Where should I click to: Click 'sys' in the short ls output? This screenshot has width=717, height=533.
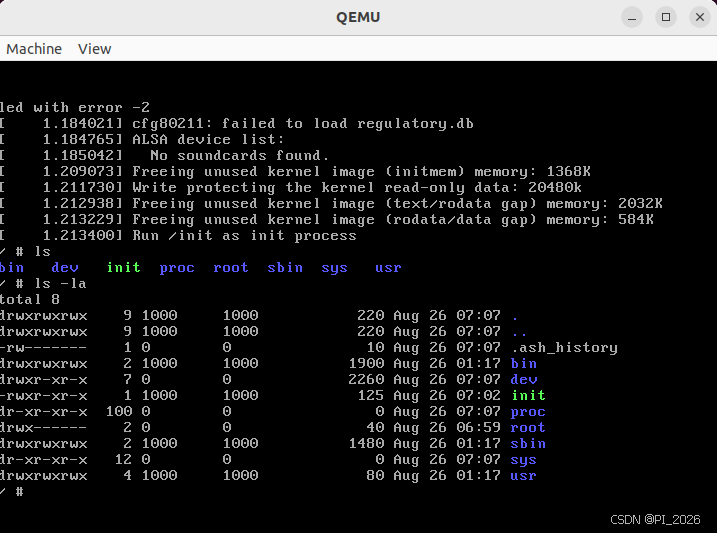(334, 268)
